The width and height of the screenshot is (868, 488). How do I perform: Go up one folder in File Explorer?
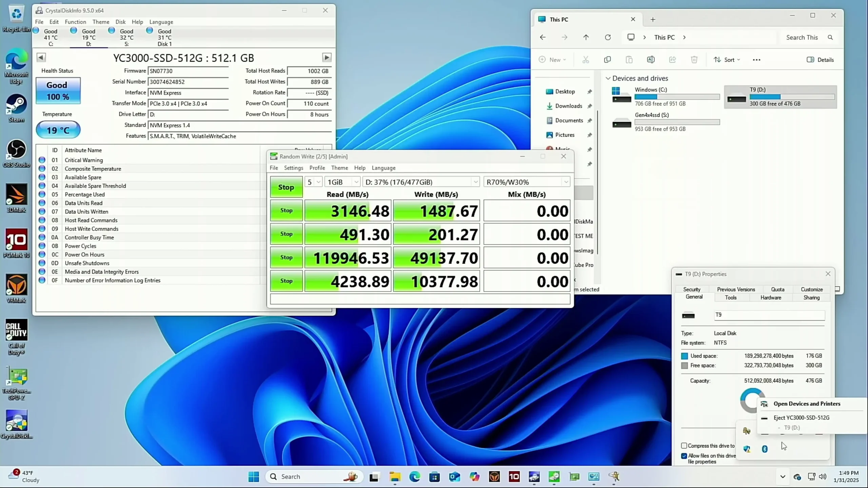[x=586, y=37]
